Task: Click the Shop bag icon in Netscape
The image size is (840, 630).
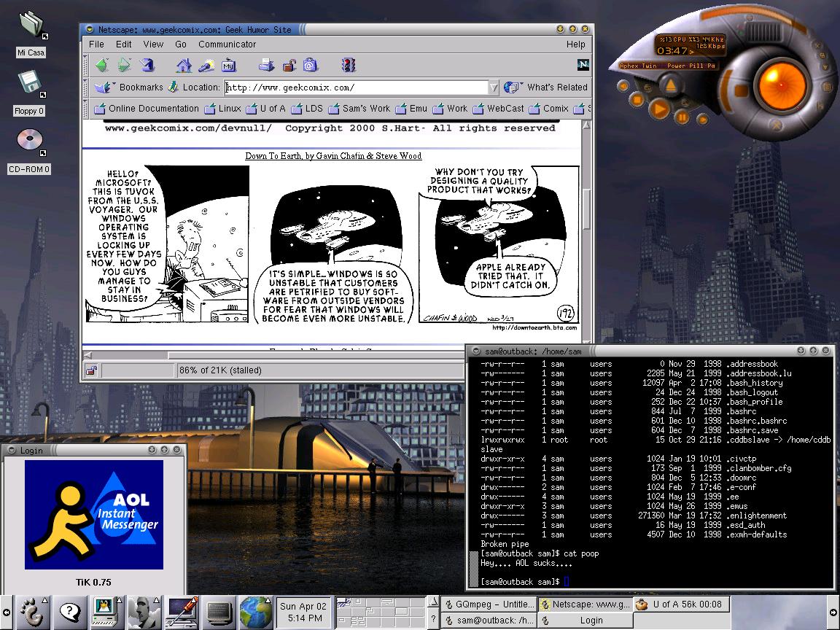Action: point(311,66)
